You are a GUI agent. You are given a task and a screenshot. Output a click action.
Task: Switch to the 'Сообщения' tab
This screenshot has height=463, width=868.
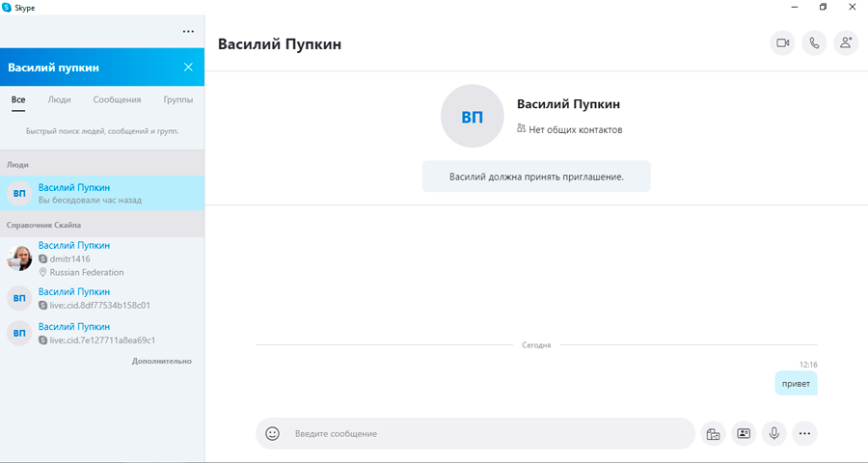click(117, 99)
